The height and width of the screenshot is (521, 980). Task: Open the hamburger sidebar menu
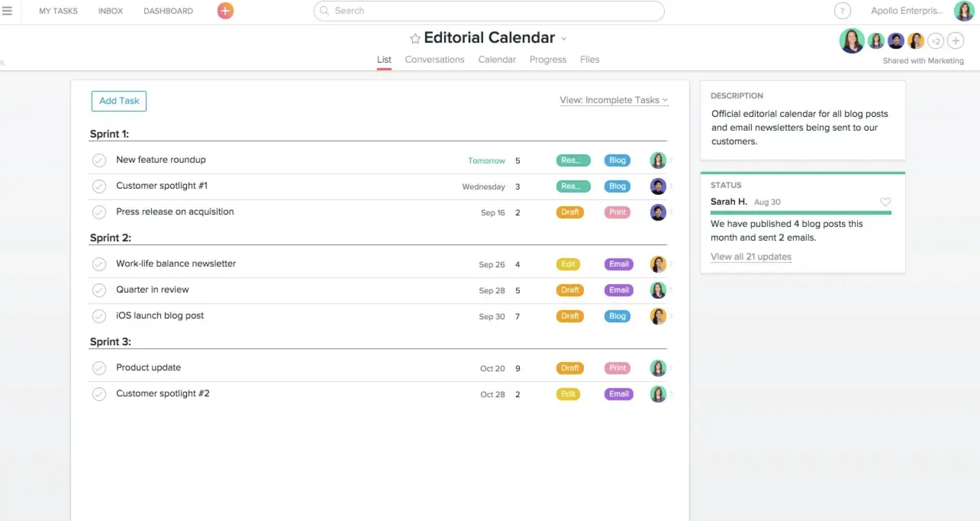coord(7,11)
